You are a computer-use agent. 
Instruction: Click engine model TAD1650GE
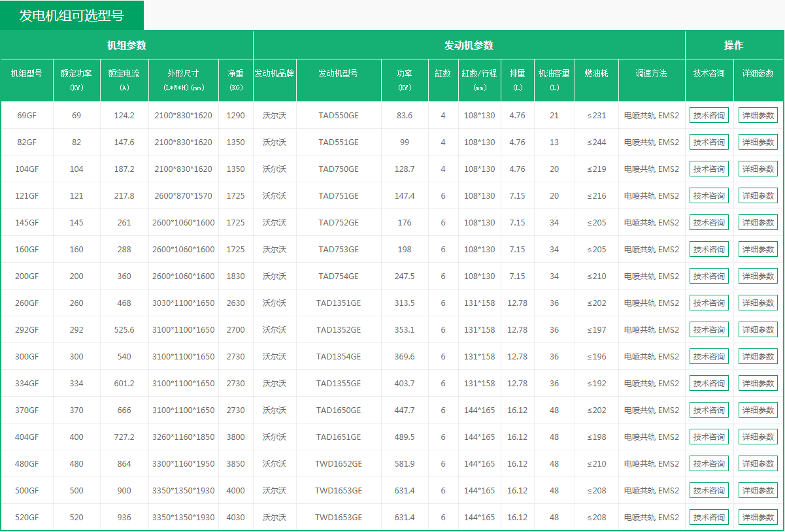point(339,410)
